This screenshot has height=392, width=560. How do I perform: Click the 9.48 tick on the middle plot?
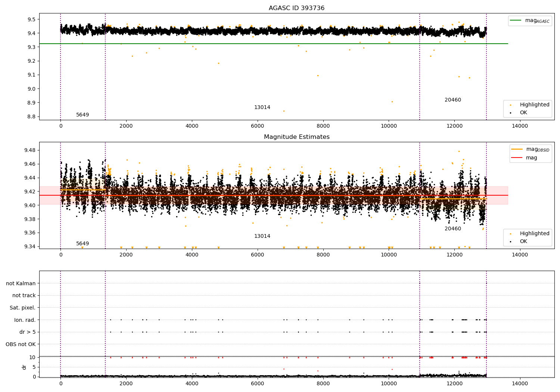(x=30, y=150)
